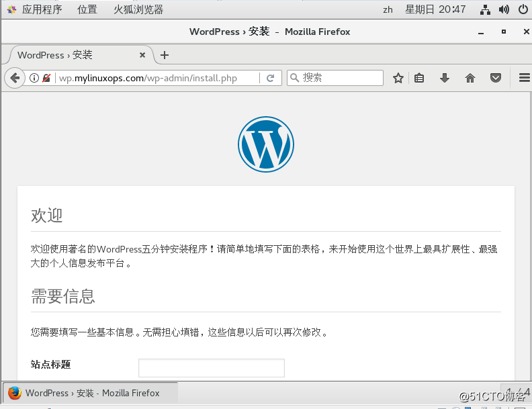Click the 需要信息 heading
532x409 pixels.
62,296
